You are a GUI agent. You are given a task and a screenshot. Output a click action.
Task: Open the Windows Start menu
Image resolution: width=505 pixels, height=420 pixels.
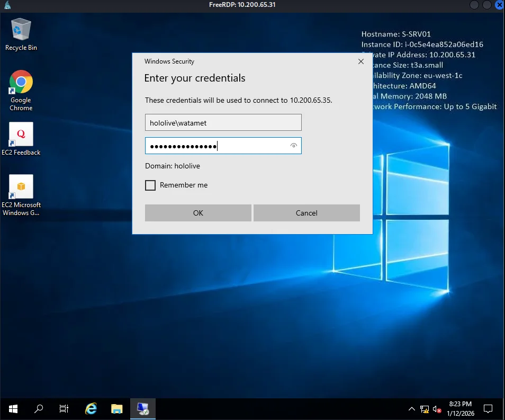(13, 409)
